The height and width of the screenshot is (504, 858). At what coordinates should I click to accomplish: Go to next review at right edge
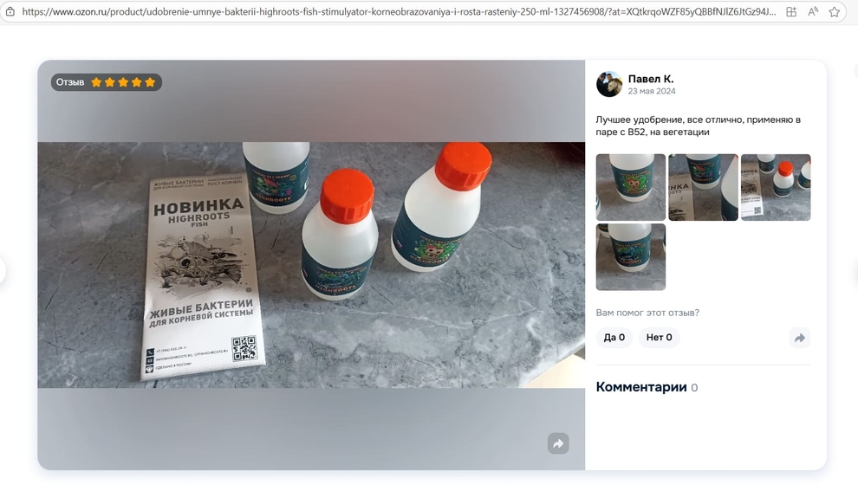855,270
